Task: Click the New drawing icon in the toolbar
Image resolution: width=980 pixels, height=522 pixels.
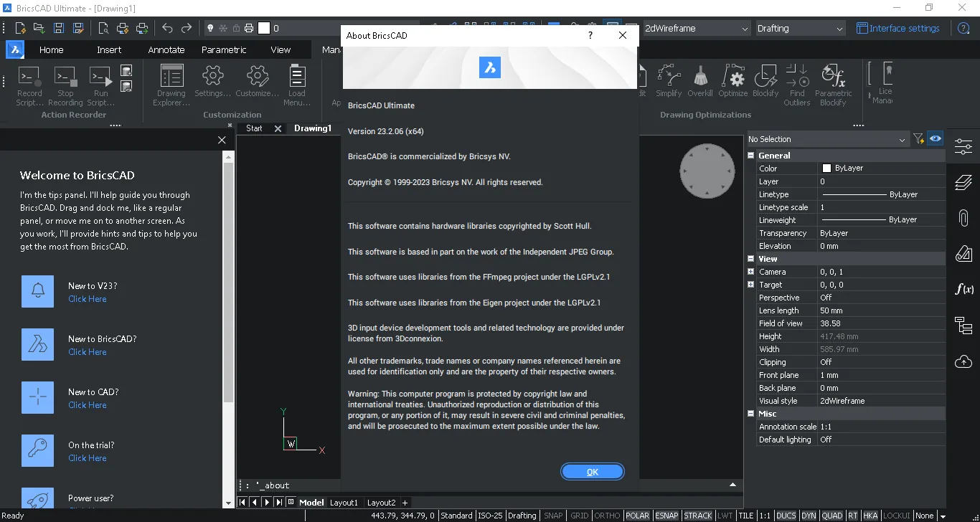Action: pyautogui.click(x=21, y=29)
